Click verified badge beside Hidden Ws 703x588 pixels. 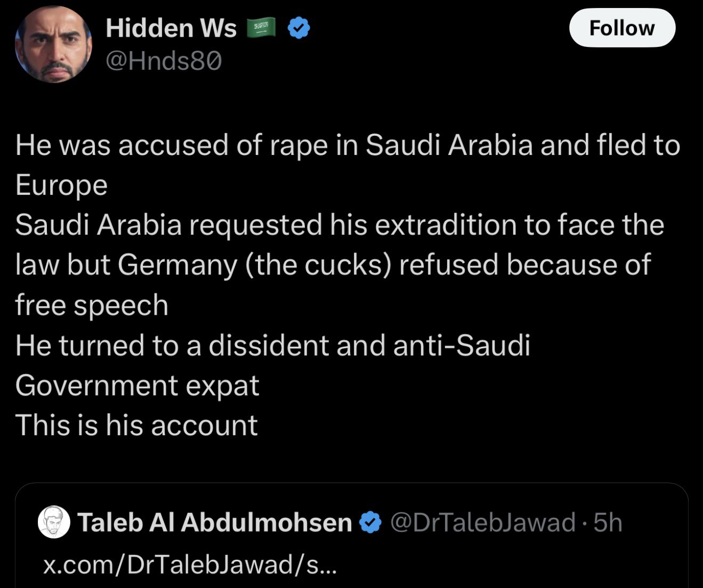click(x=299, y=28)
